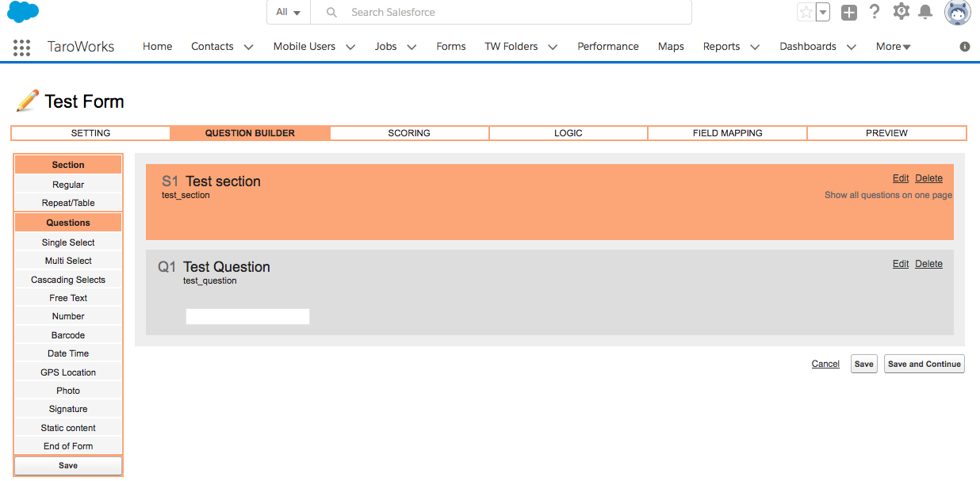Screen dimensions: 980x481
Task: Open the Forms tab
Action: (451, 47)
